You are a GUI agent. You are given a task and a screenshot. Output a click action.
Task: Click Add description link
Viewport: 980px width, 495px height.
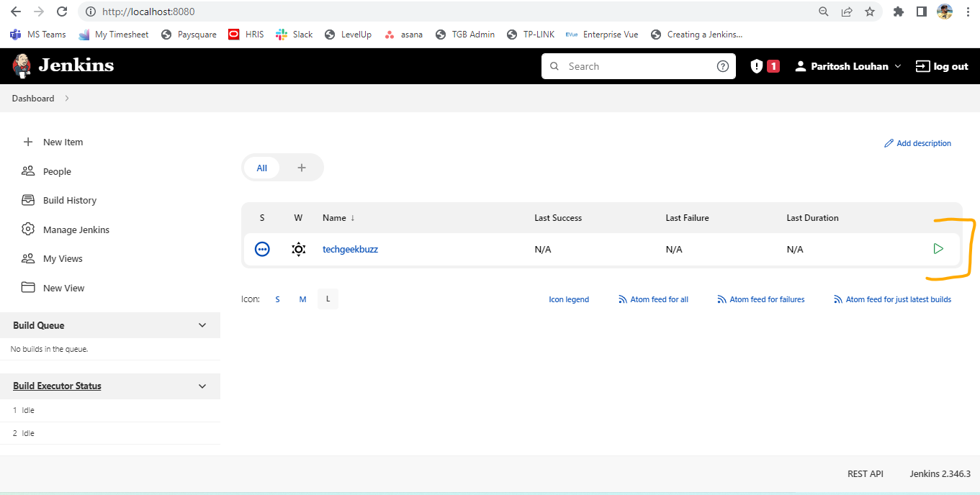917,143
